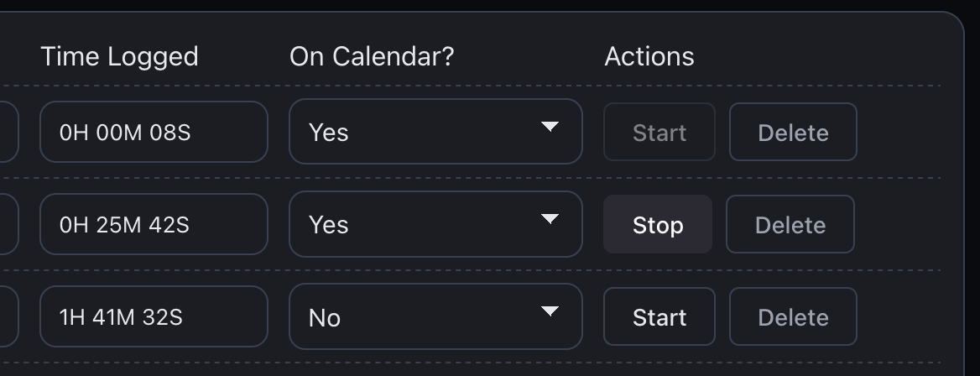The image size is (980, 376).
Task: Delete the entry with 0H 00M 08S logged
Action: (x=793, y=132)
